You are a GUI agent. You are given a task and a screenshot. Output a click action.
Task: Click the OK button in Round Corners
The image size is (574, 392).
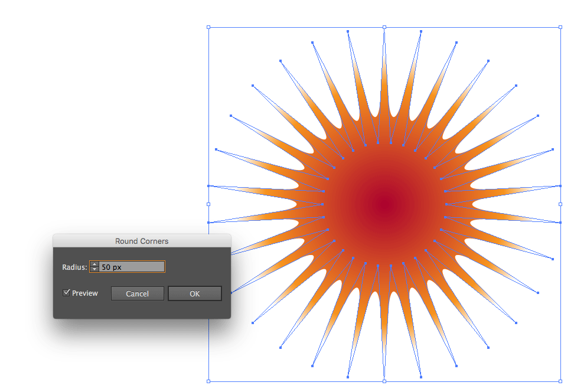pyautogui.click(x=194, y=293)
